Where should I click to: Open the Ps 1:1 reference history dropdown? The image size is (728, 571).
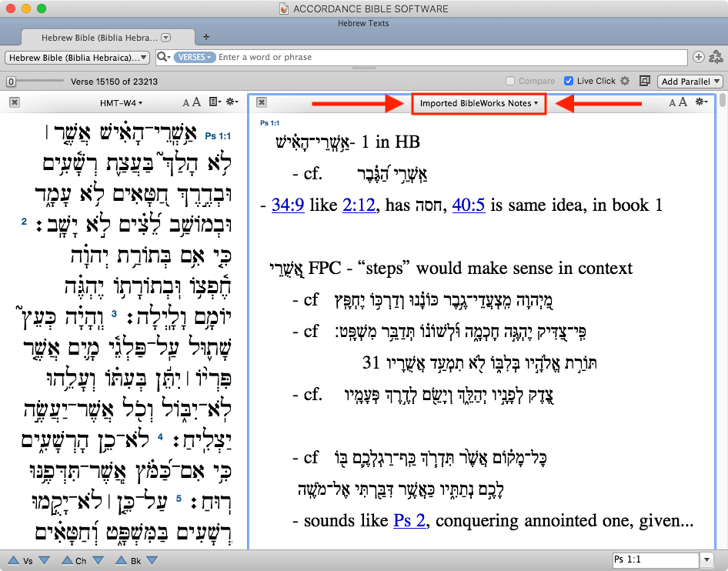(706, 560)
